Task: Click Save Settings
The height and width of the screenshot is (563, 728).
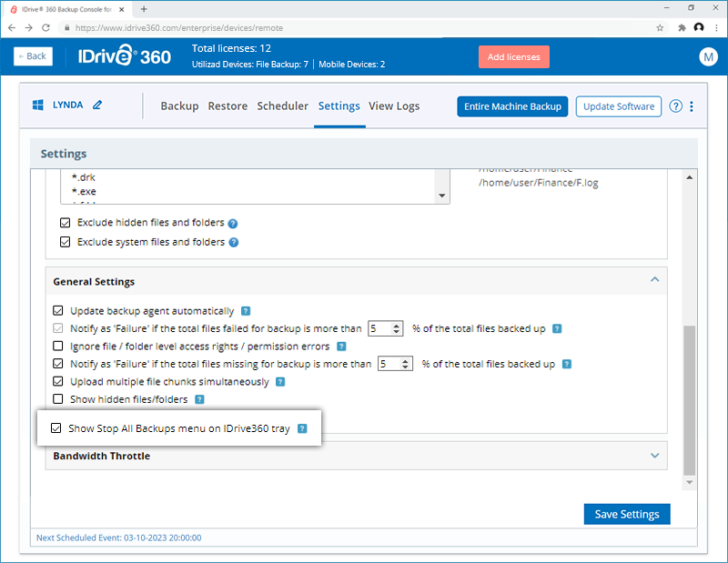Action: (627, 514)
